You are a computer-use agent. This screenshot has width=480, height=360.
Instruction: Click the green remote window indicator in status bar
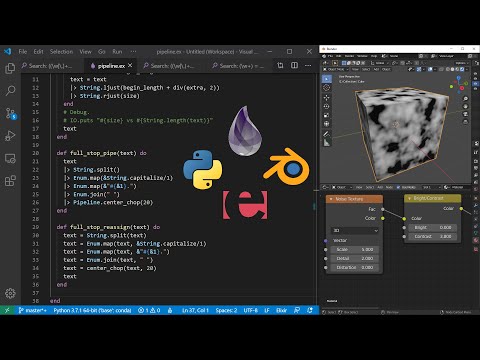click(7, 310)
